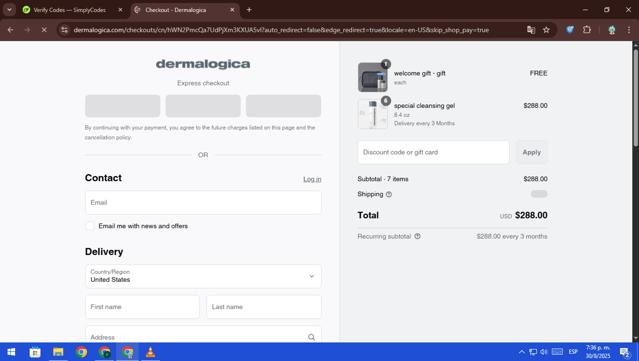This screenshot has height=361, width=639.
Task: Enable Email me with news and offers
Action: [90, 226]
